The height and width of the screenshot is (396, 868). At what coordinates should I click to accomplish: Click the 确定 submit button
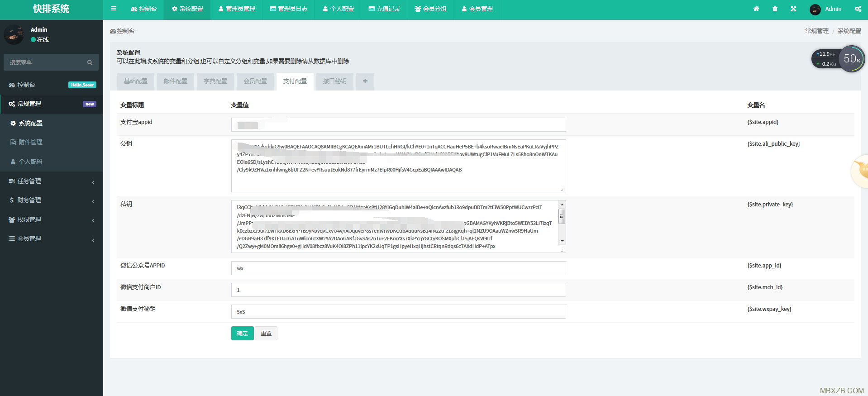[x=243, y=334]
